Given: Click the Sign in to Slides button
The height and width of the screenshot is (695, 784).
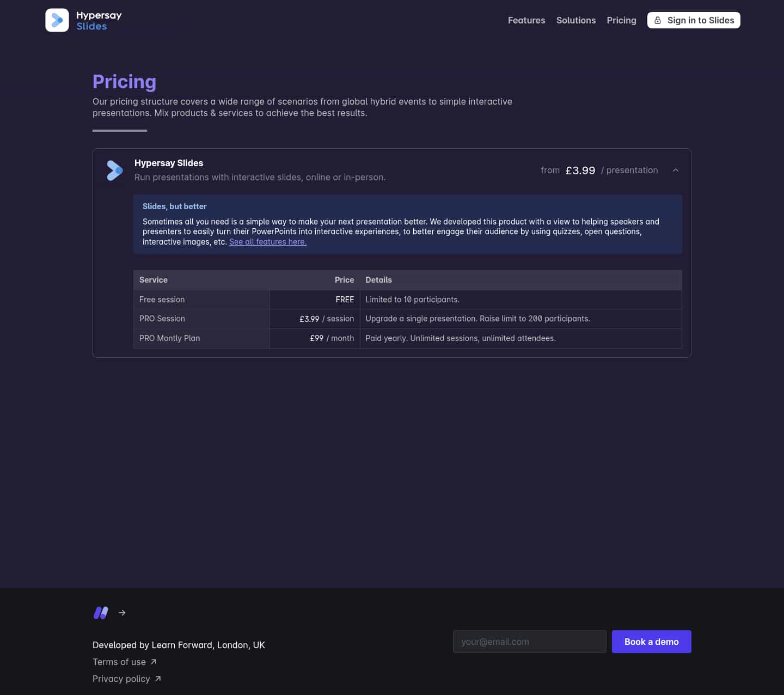Looking at the screenshot, I should (694, 20).
